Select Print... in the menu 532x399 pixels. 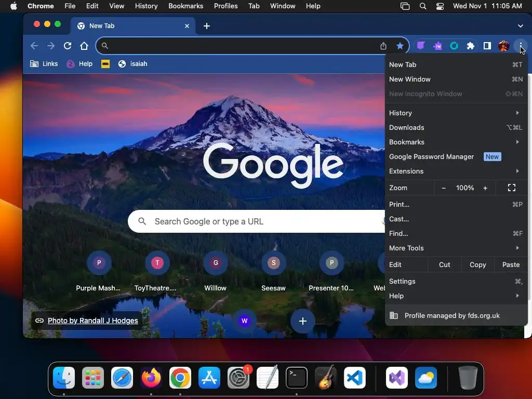tap(456, 205)
